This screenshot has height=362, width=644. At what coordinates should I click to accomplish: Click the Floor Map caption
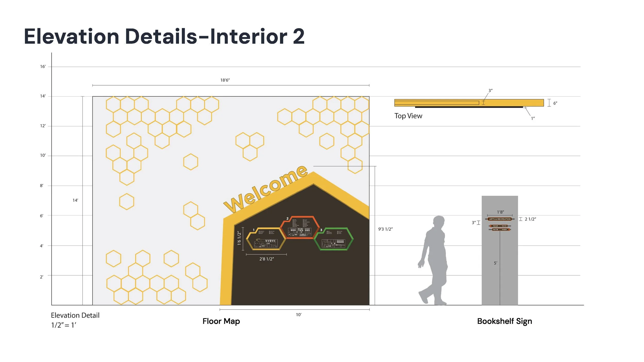pos(221,321)
